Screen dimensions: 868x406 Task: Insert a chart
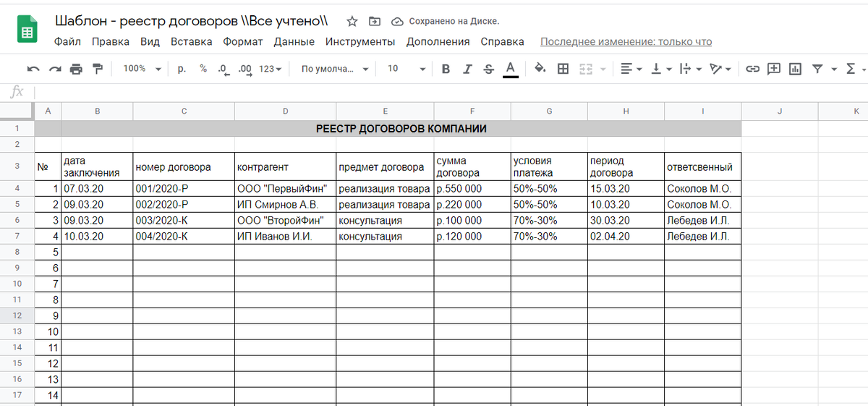tap(795, 69)
